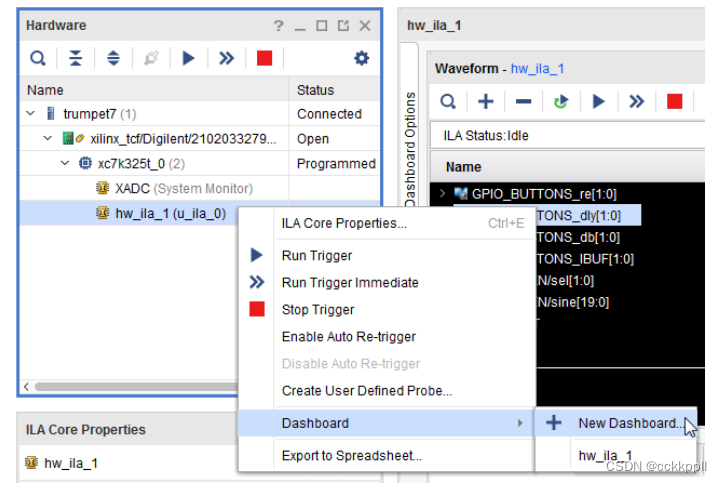Click New Dashboard... submenu item

click(616, 423)
